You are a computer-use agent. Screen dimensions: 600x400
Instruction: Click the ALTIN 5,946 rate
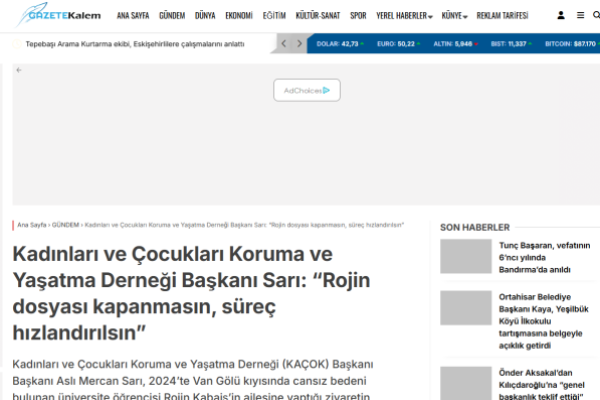click(x=455, y=44)
